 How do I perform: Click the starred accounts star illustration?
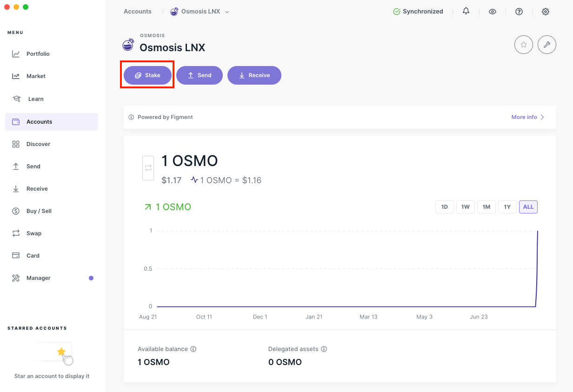click(61, 352)
